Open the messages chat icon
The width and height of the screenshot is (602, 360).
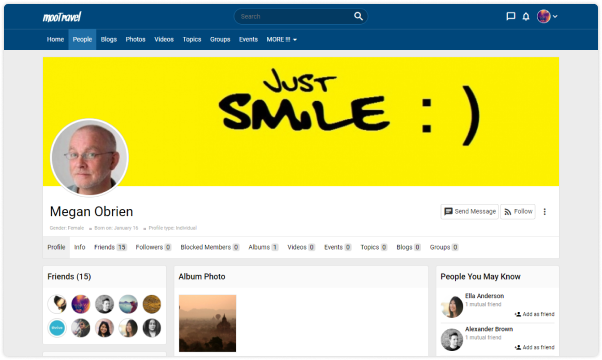(x=511, y=16)
